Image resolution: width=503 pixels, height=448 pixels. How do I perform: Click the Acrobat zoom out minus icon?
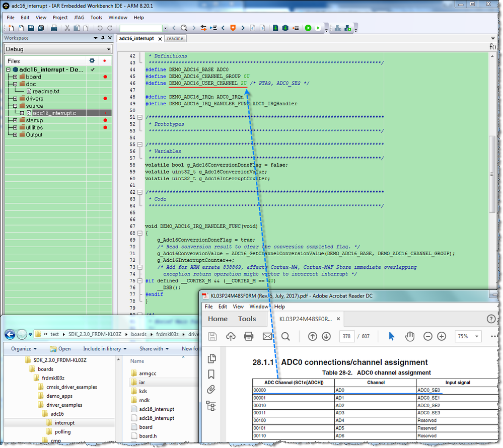click(x=427, y=336)
